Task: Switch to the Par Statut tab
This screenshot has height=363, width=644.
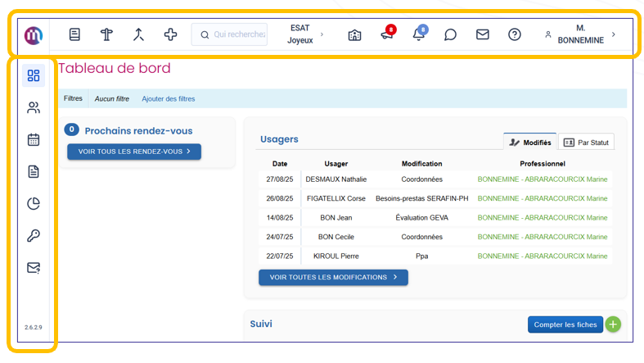Action: pyautogui.click(x=586, y=143)
